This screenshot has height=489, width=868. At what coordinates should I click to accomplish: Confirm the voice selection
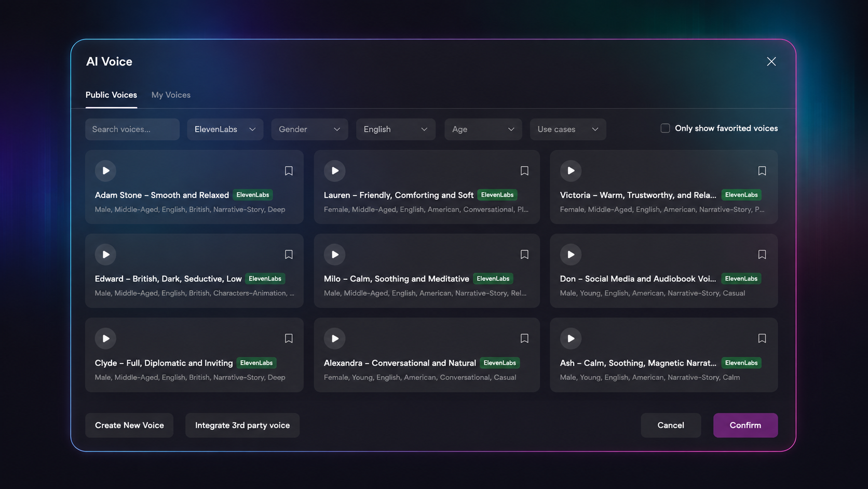pyautogui.click(x=745, y=425)
